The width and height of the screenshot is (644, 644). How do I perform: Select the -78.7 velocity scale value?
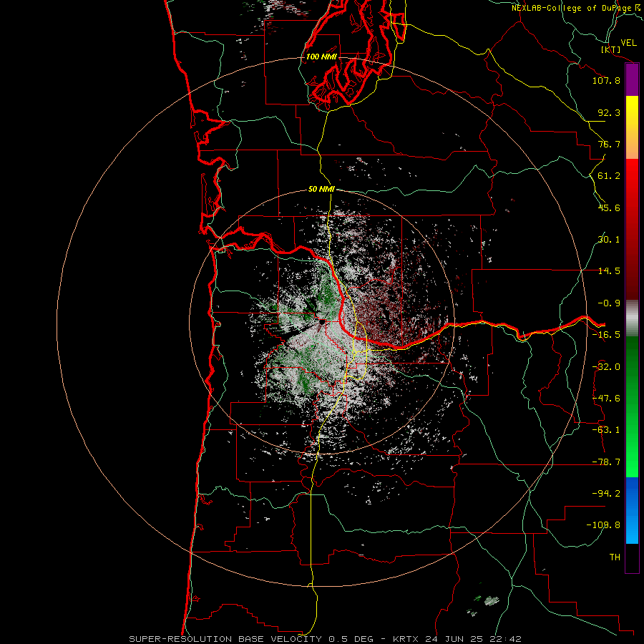point(606,462)
